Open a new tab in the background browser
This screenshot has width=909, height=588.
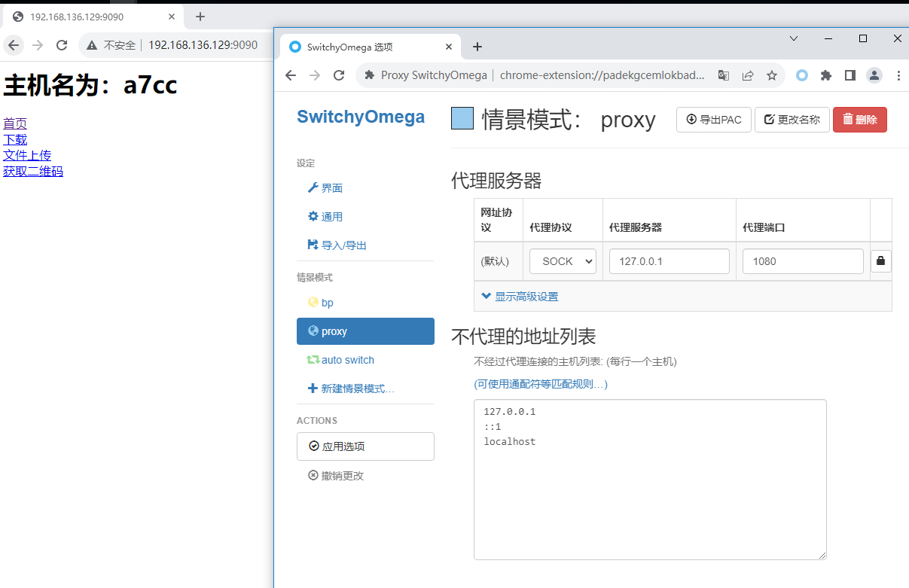click(x=200, y=17)
